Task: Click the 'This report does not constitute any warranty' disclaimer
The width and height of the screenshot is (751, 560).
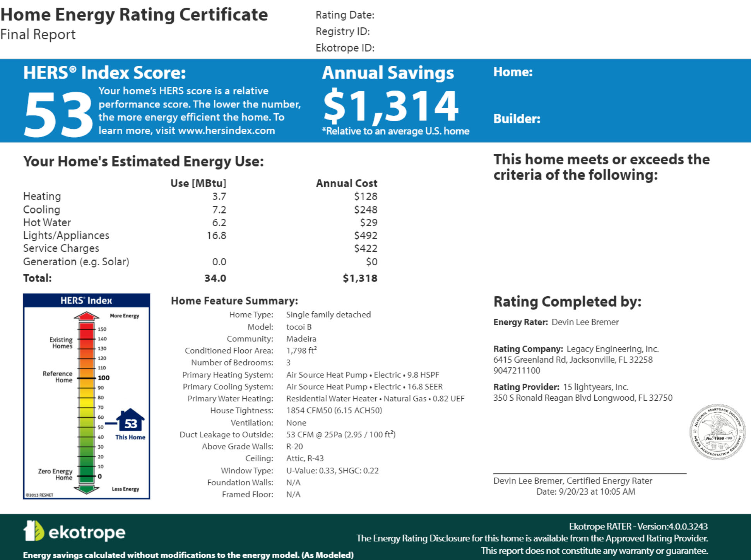Action: click(594, 551)
